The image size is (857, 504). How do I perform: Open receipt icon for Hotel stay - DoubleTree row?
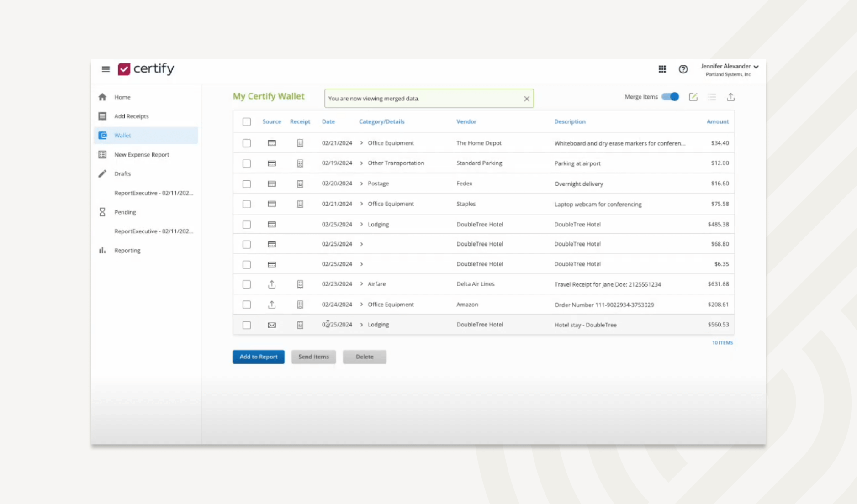300,325
